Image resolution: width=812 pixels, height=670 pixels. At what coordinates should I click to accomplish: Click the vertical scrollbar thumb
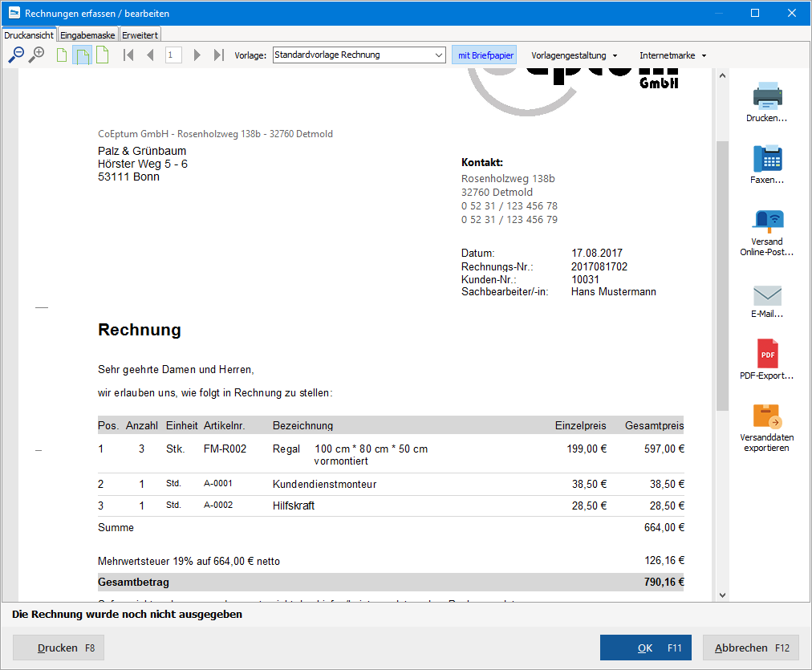[x=722, y=275]
